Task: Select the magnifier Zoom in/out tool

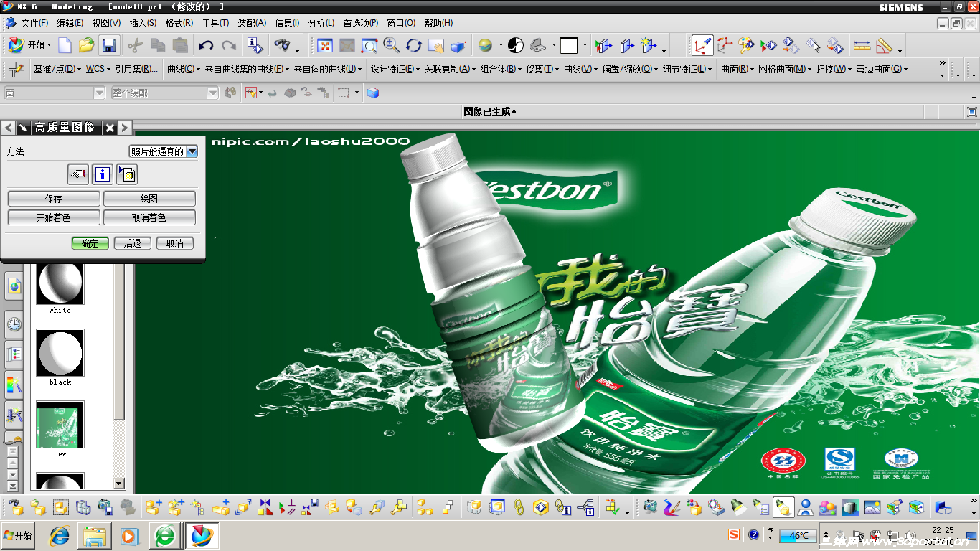Action: (x=391, y=45)
